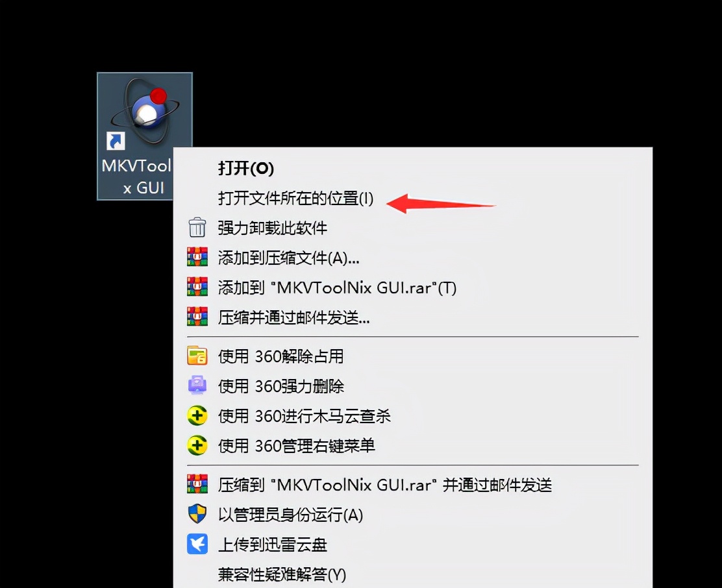Image resolution: width=722 pixels, height=588 pixels.
Task: Choose 强力卸载此软件 menu item text
Action: (273, 228)
